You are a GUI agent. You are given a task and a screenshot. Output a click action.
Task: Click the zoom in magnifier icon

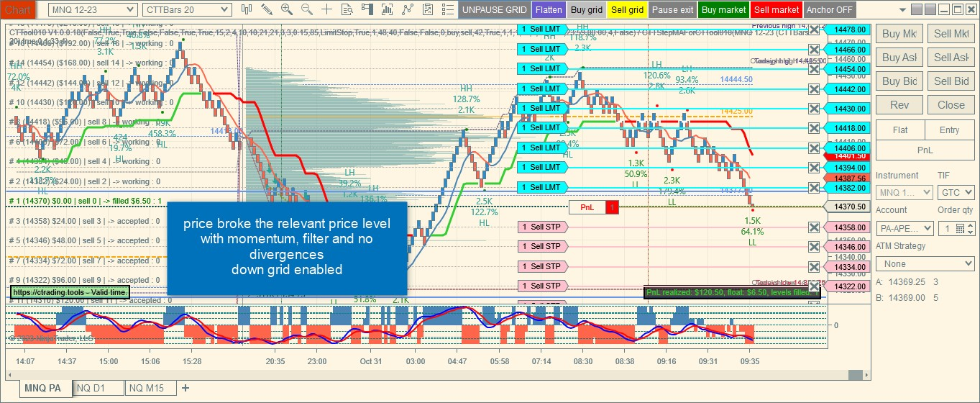coord(287,9)
